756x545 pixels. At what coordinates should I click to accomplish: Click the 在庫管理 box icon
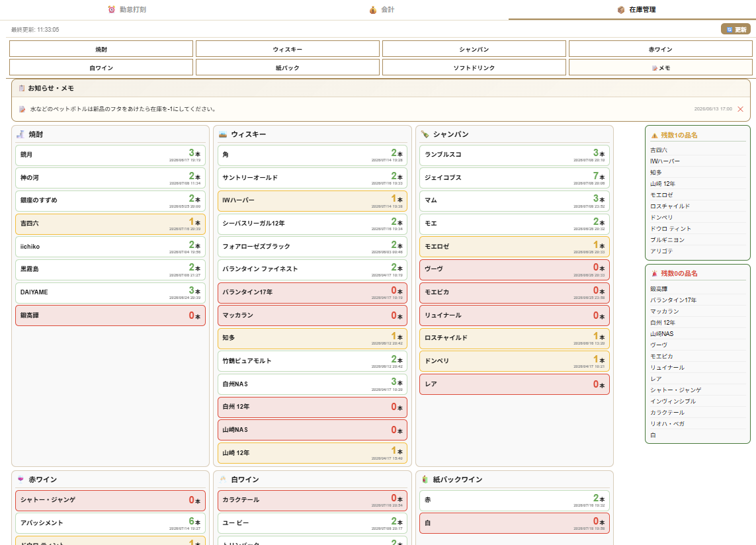pyautogui.click(x=621, y=10)
